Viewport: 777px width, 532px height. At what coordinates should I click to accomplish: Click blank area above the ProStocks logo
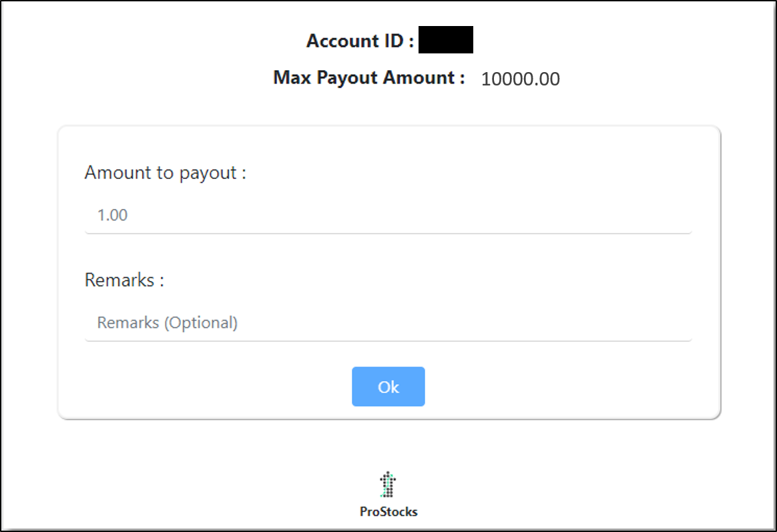point(388,445)
